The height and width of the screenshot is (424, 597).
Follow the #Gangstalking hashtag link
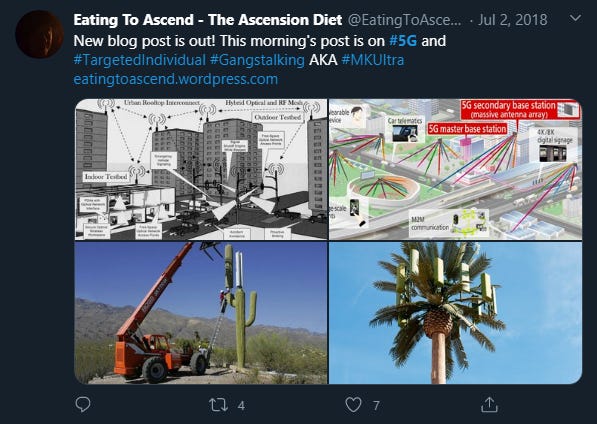point(257,60)
